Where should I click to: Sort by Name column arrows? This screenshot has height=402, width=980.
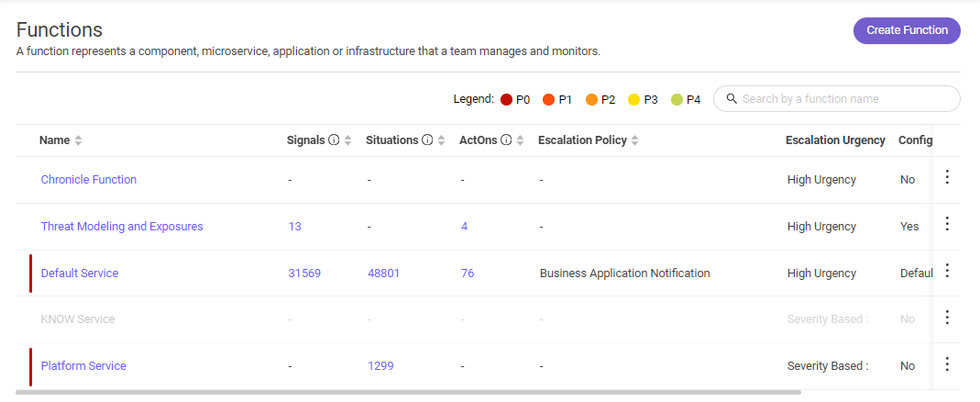(x=78, y=141)
